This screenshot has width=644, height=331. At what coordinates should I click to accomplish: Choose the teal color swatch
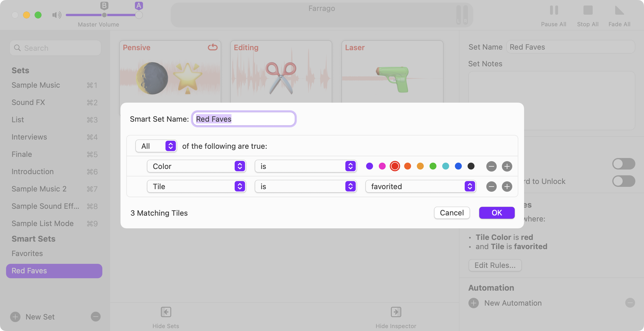point(446,166)
